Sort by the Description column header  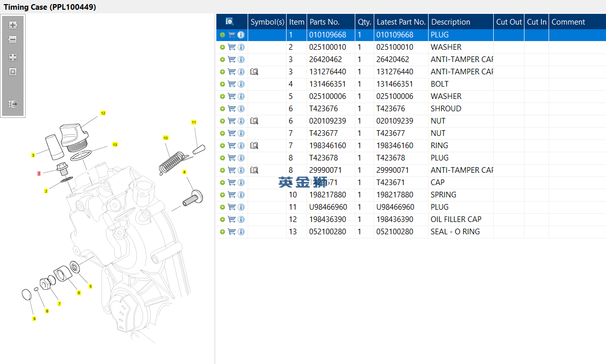pyautogui.click(x=461, y=22)
